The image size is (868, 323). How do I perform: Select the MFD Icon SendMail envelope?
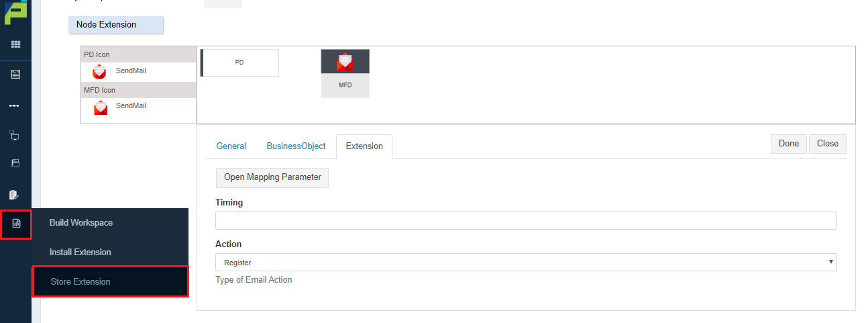(101, 107)
